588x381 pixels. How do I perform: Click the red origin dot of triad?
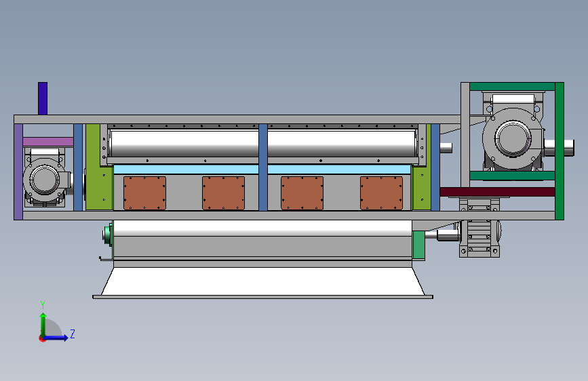click(42, 339)
